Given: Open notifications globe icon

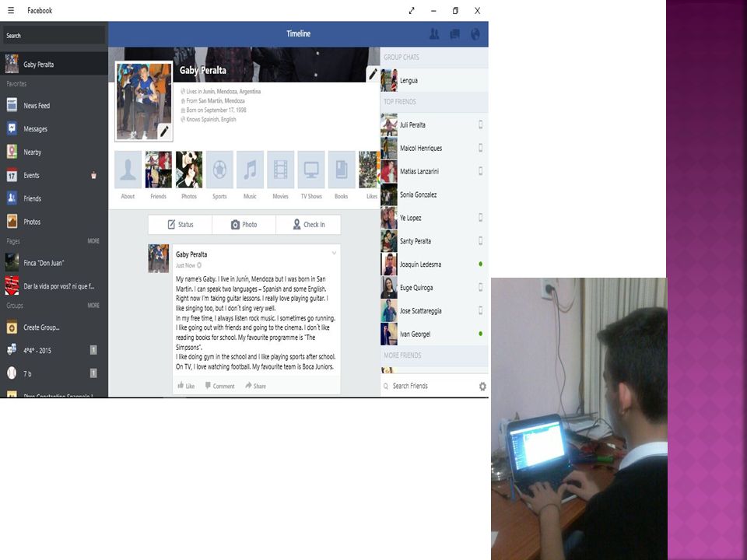Looking at the screenshot, I should [x=475, y=33].
